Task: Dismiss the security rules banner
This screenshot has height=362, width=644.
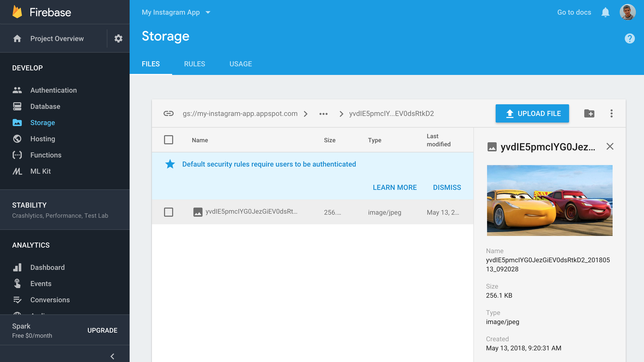Action: (x=447, y=187)
